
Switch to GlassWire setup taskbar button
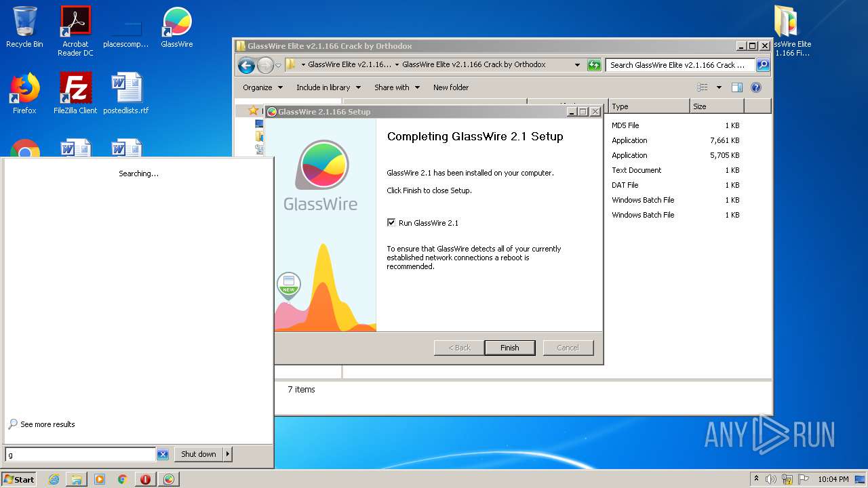(169, 479)
